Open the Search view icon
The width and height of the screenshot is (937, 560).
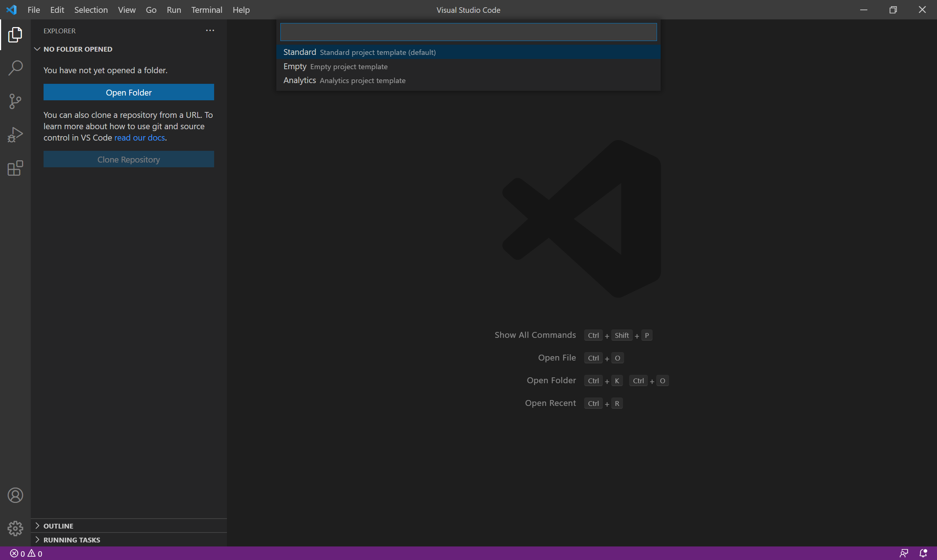click(15, 68)
